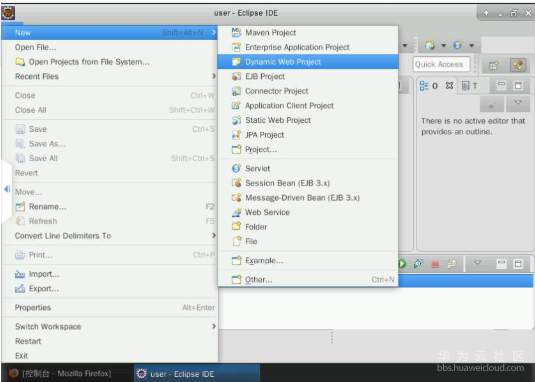
Task: Open dropdown beside browser toolbar icon
Action: (472, 45)
